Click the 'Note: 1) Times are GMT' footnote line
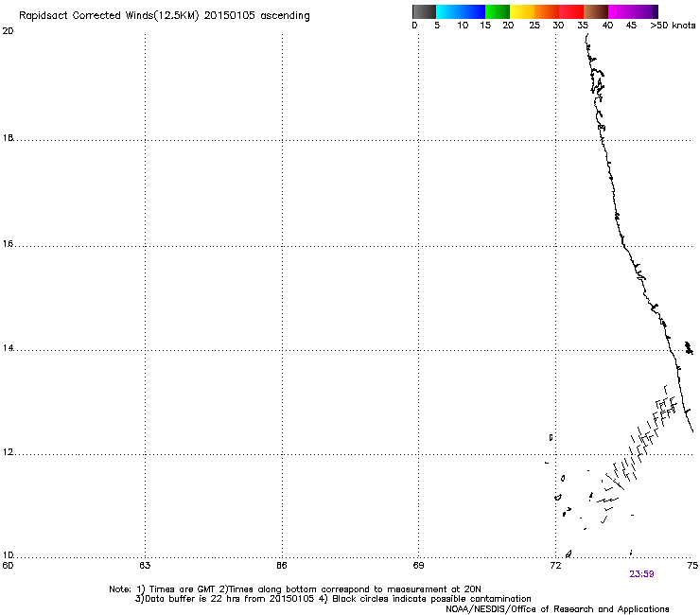The image size is (700, 615). [294, 589]
